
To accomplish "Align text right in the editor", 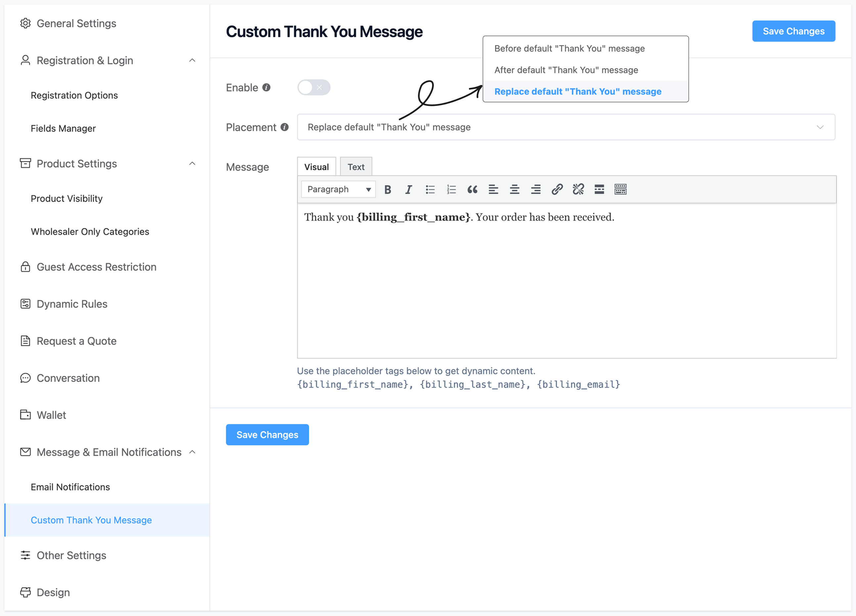I will point(536,190).
